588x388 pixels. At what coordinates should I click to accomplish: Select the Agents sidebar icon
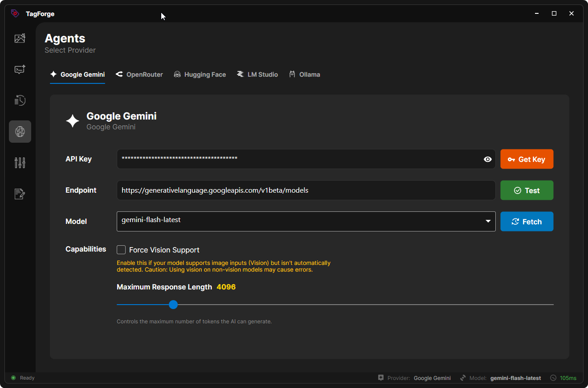coord(20,132)
